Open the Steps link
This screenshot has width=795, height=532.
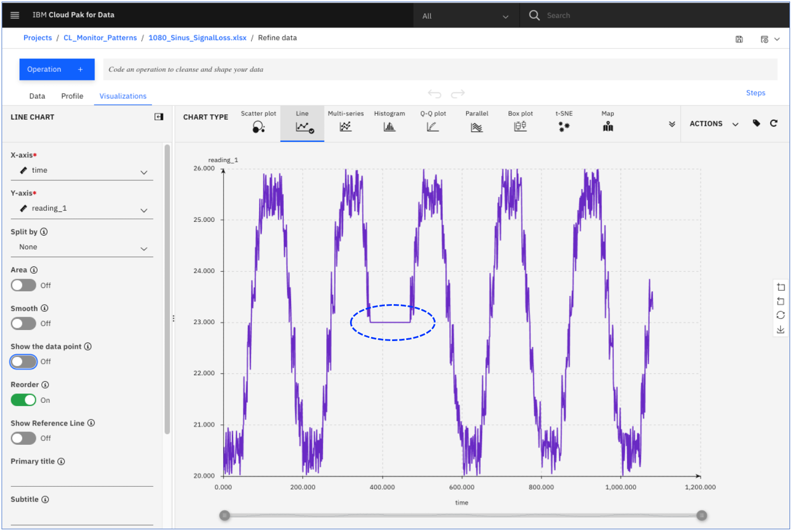[756, 93]
